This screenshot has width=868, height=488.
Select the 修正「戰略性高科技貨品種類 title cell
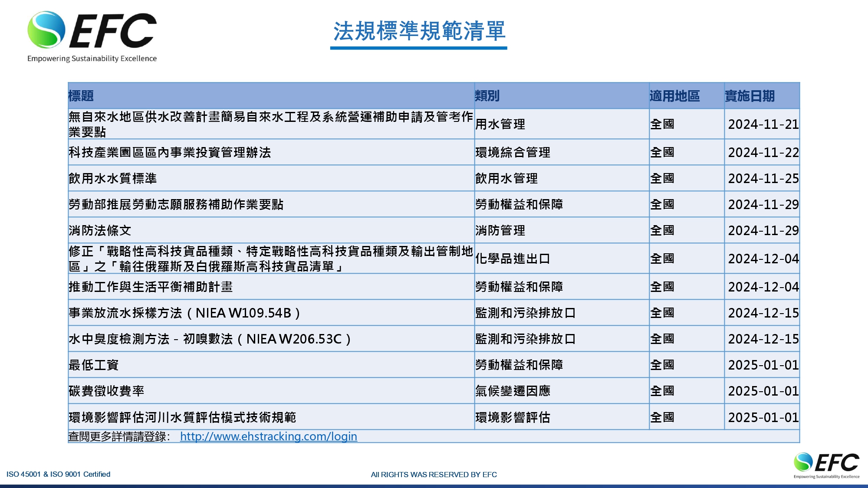pyautogui.click(x=271, y=259)
